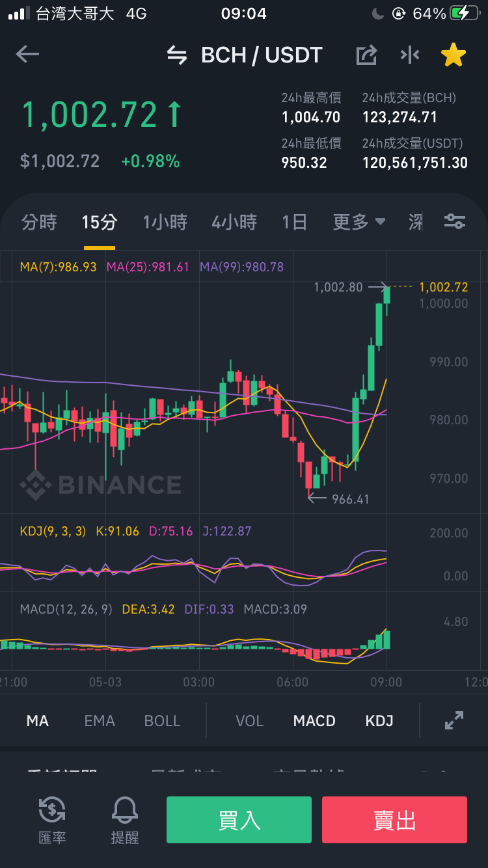Tap the green 買入 buy button

click(x=239, y=820)
